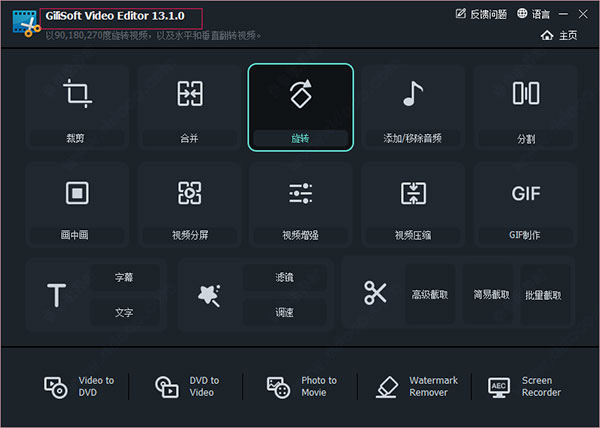This screenshot has height=428, width=600.
Task: Launch Watermark Remover tool
Action: tap(420, 386)
